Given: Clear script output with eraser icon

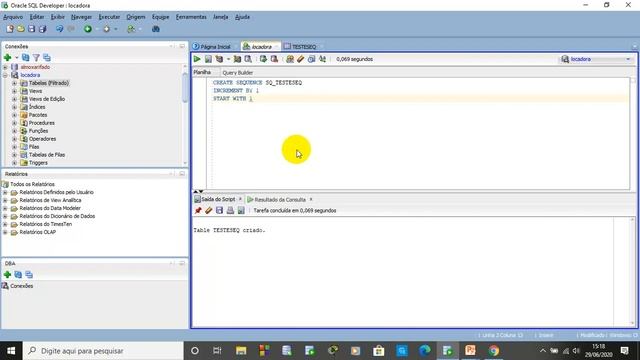Looking at the screenshot, I should [x=209, y=211].
